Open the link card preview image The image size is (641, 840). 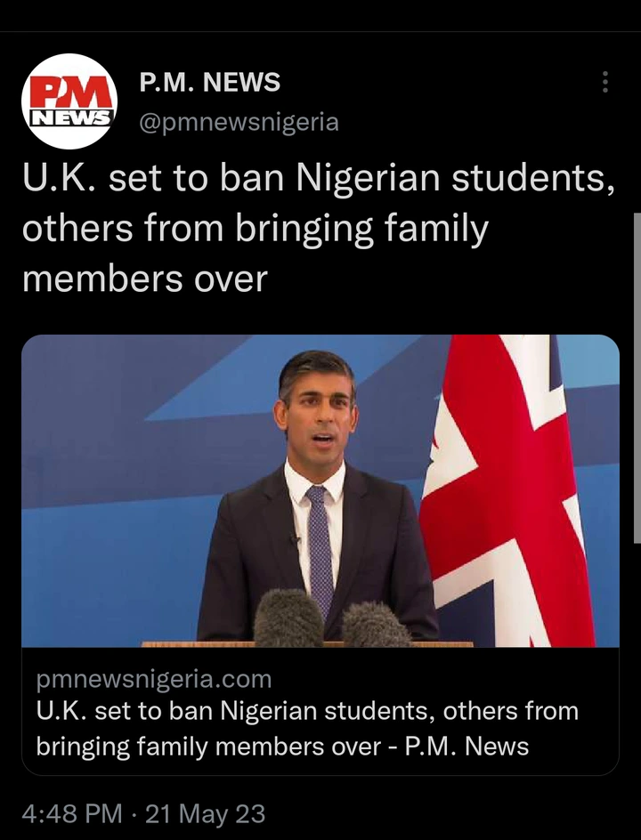pyautogui.click(x=320, y=490)
